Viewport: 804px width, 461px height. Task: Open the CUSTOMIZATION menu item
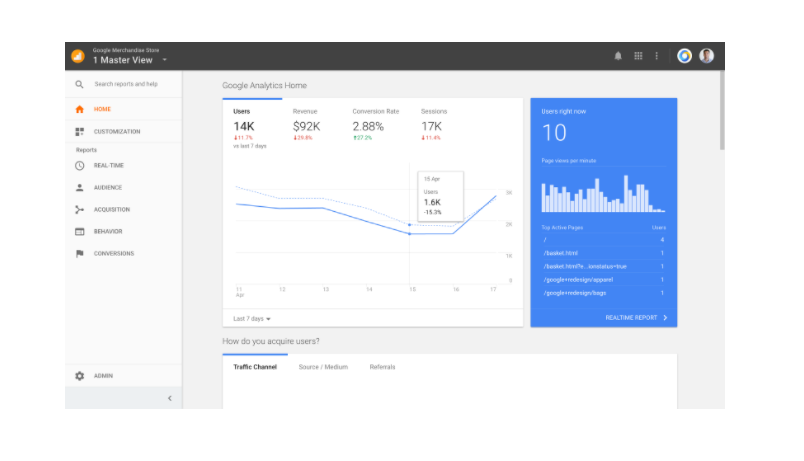click(x=117, y=132)
